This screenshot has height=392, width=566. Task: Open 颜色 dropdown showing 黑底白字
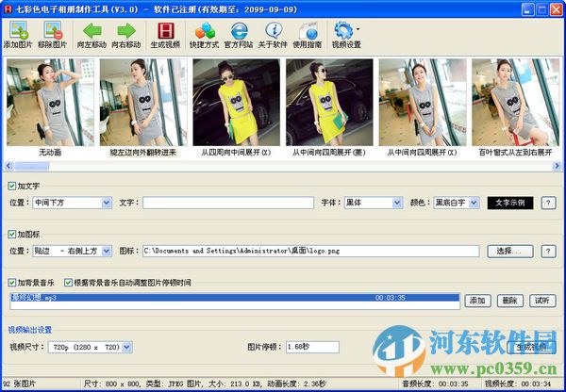point(457,203)
